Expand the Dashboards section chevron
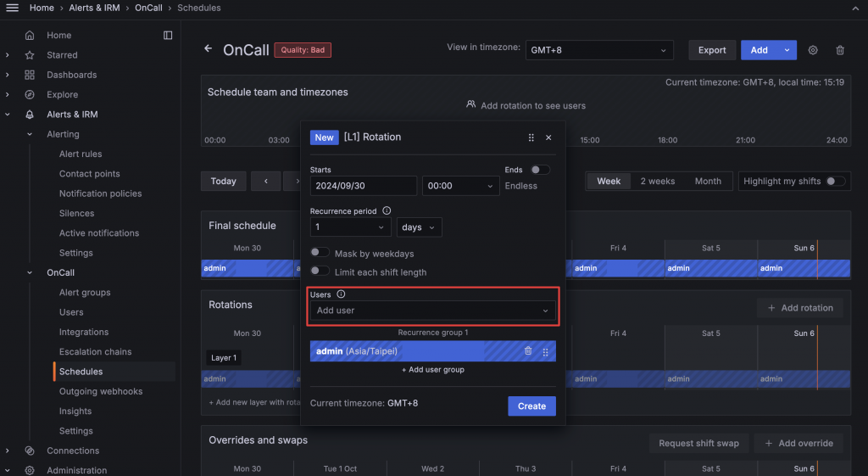This screenshot has width=868, height=476. pos(7,75)
